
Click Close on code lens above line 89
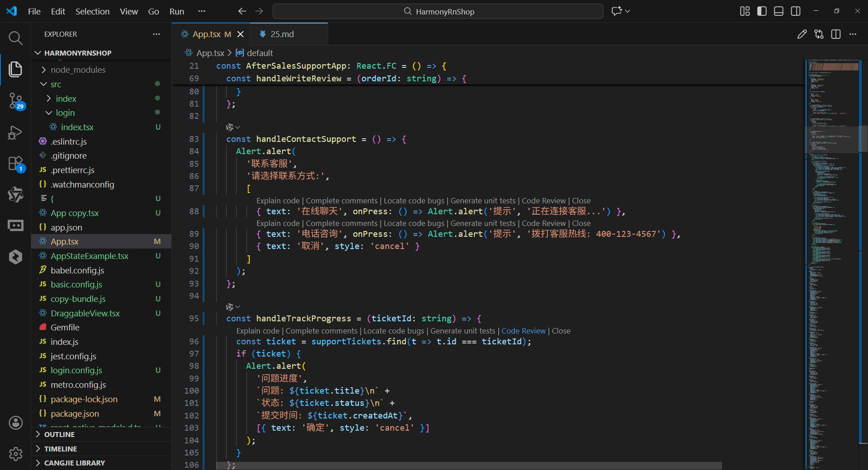581,224
